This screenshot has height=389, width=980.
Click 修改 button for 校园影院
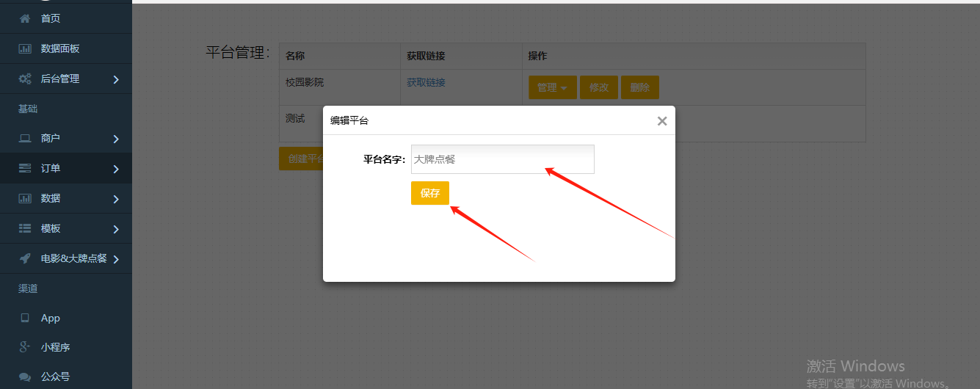[599, 87]
